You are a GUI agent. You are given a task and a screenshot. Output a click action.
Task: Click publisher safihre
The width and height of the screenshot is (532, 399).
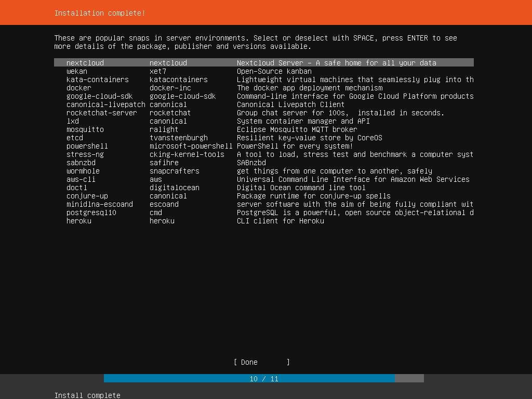point(164,163)
